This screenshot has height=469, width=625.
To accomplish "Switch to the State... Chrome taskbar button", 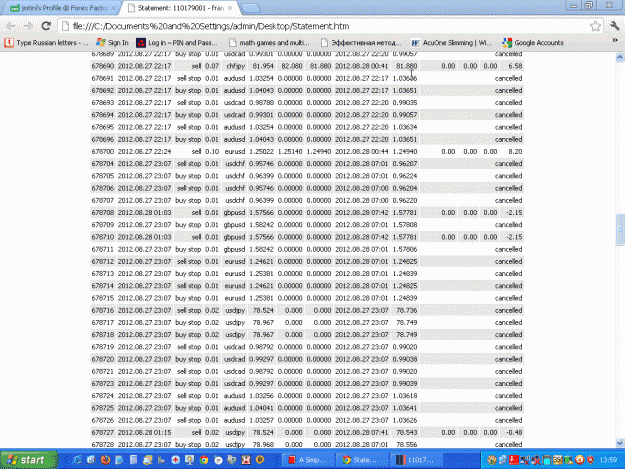I will point(361,460).
